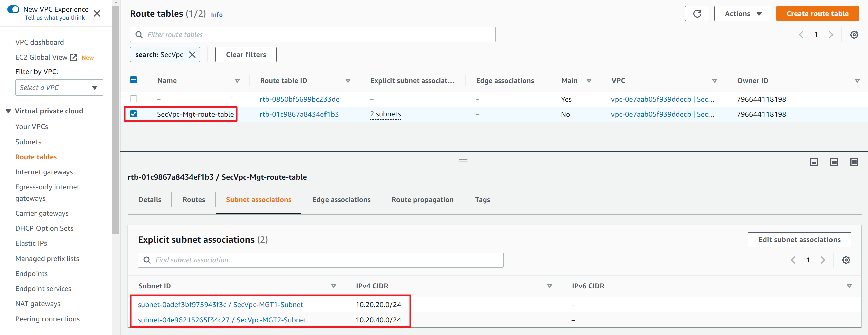
Task: Set details panel to small size
Action: click(x=814, y=162)
